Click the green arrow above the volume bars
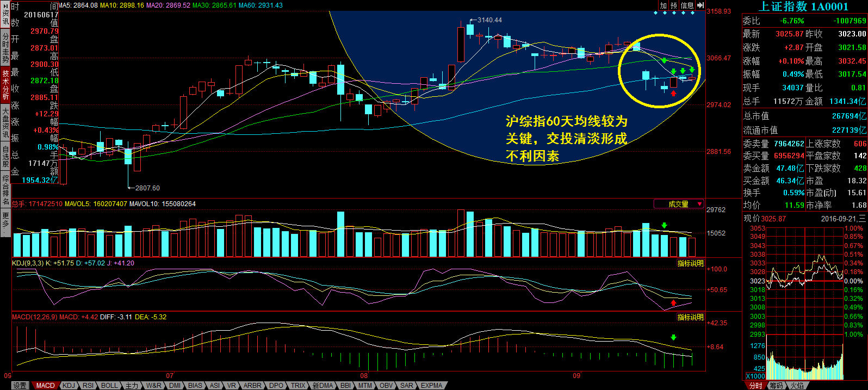Screen dimensions: 868x390 point(664,225)
